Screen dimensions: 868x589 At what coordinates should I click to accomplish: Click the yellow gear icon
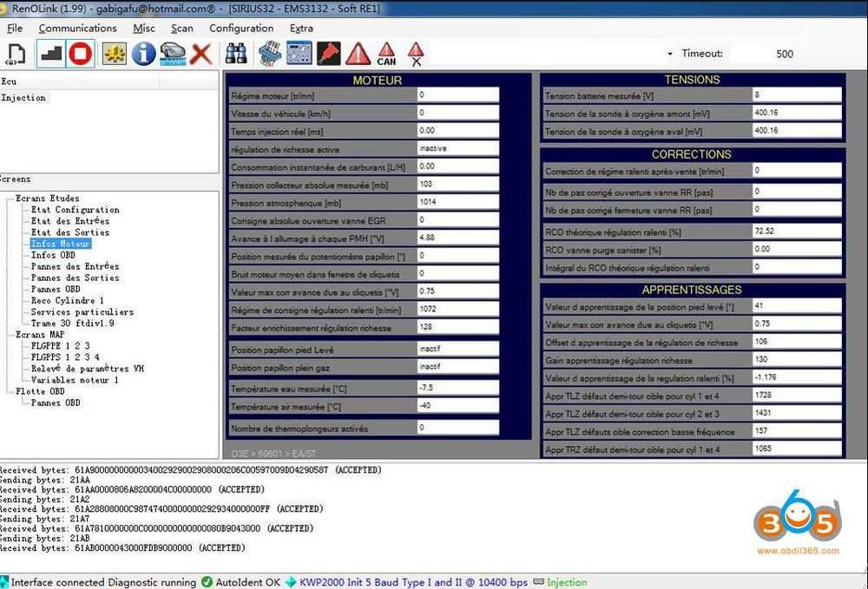[x=114, y=54]
